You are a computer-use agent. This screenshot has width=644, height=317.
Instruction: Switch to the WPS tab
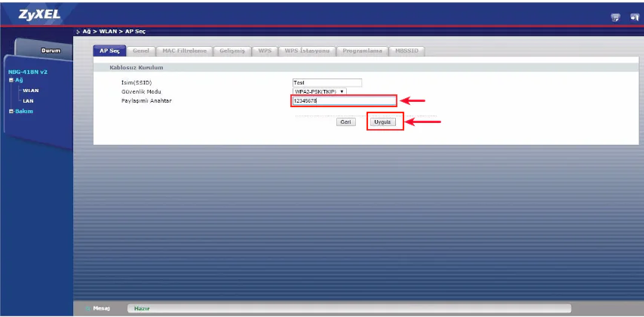(265, 51)
